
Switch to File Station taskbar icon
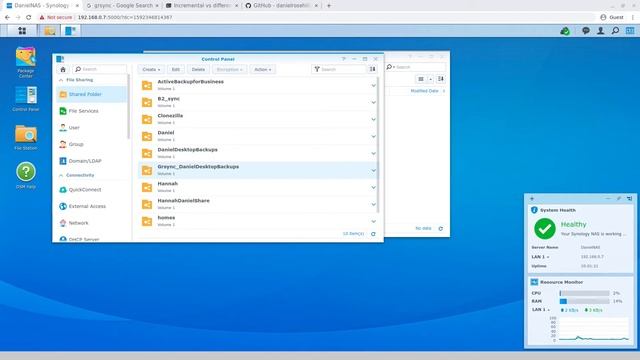pyautogui.click(x=50, y=31)
